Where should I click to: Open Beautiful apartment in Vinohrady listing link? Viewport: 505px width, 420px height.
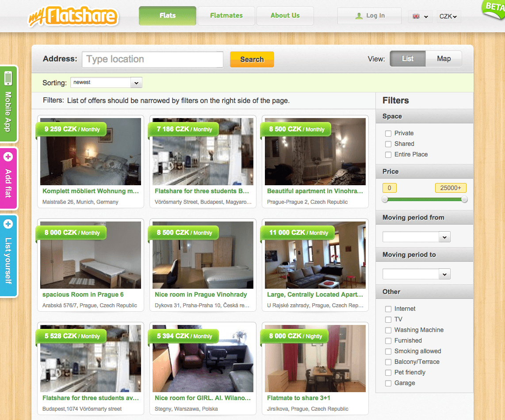pos(315,191)
